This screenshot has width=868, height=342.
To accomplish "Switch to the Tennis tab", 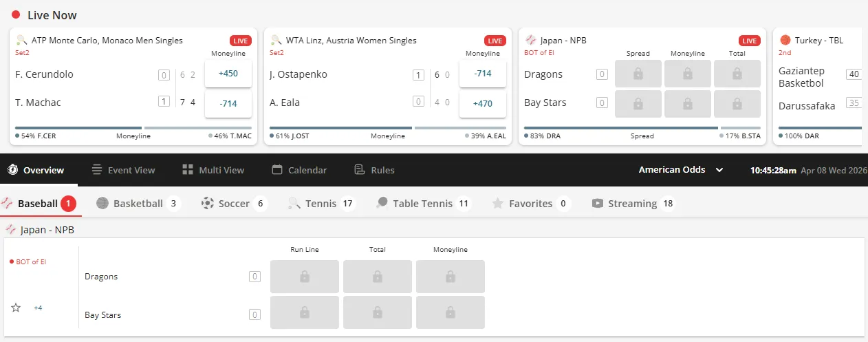I will coord(321,204).
